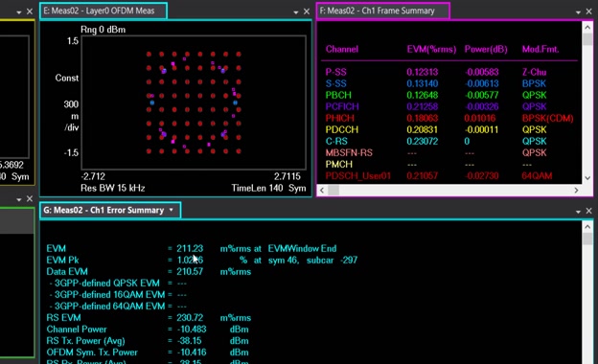598x364 pixels.
Task: Click Frame Summary scroll up arrow
Action: [587, 28]
